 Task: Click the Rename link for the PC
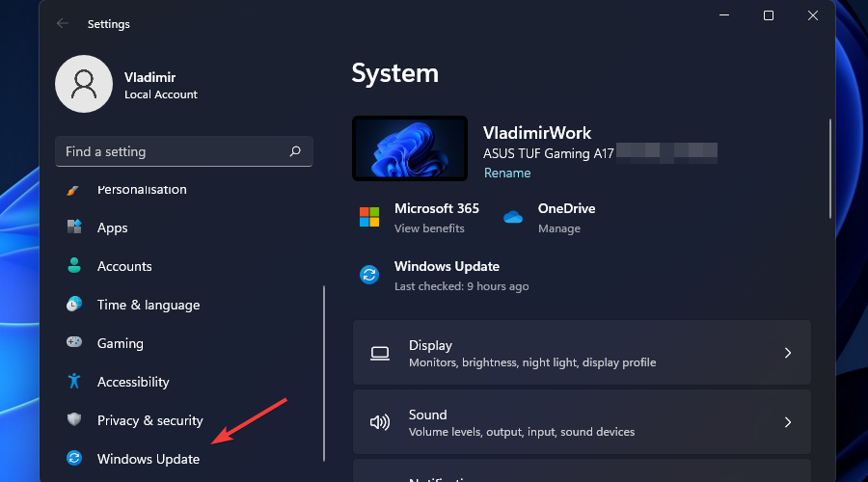tap(507, 173)
